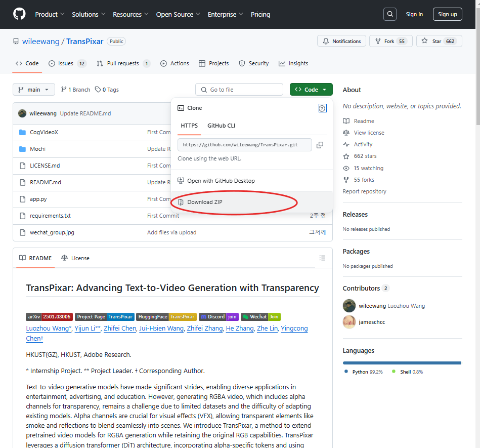Expand the Resources menu
Viewport: 480px width, 448px height.
click(130, 14)
